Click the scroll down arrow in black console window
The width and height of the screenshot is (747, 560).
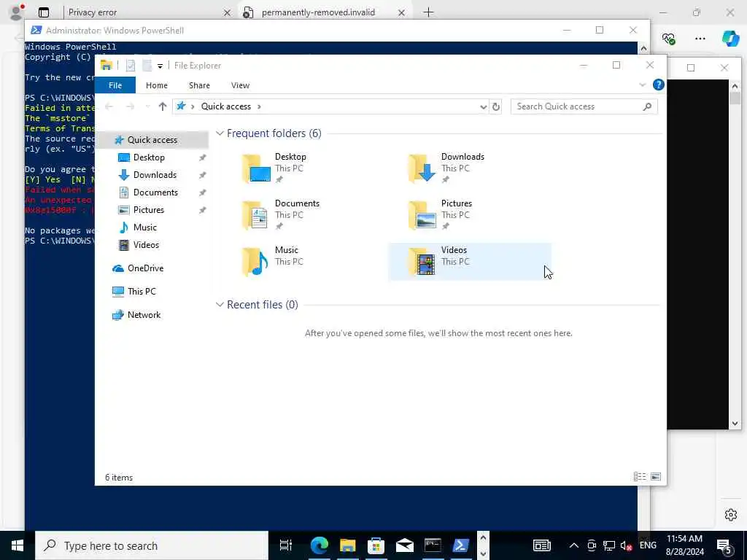point(735,423)
